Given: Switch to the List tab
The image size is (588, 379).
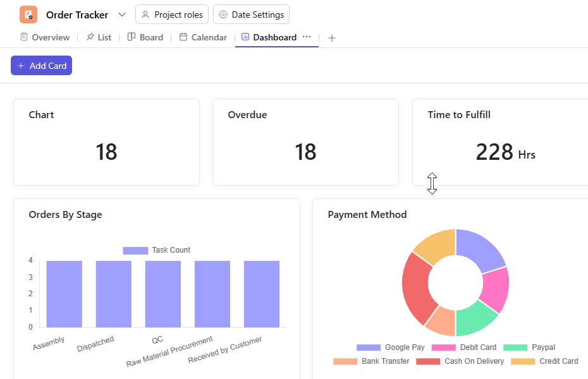Looking at the screenshot, I should tap(99, 37).
